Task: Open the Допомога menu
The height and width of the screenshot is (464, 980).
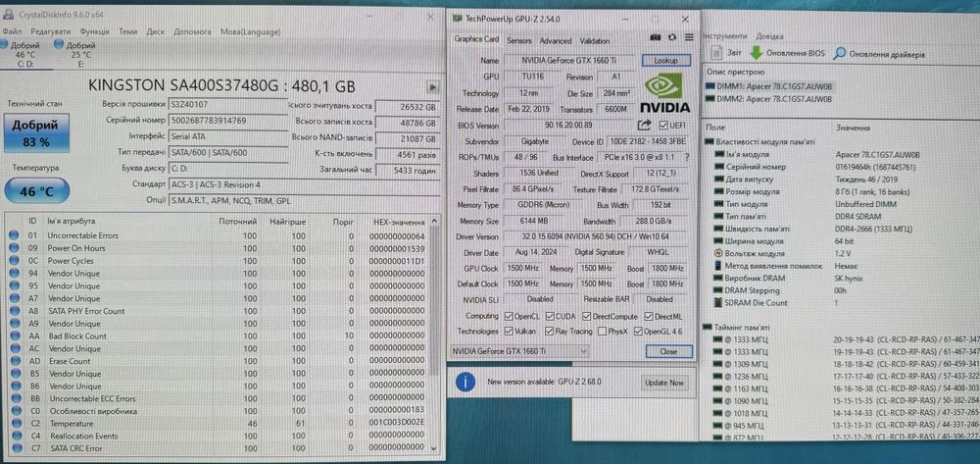Action: pyautogui.click(x=192, y=31)
